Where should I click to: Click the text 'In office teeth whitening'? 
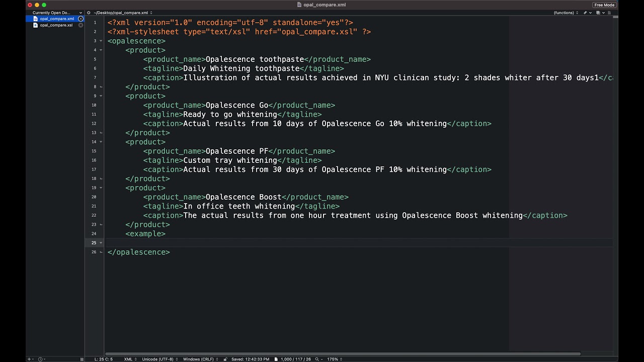pos(239,206)
